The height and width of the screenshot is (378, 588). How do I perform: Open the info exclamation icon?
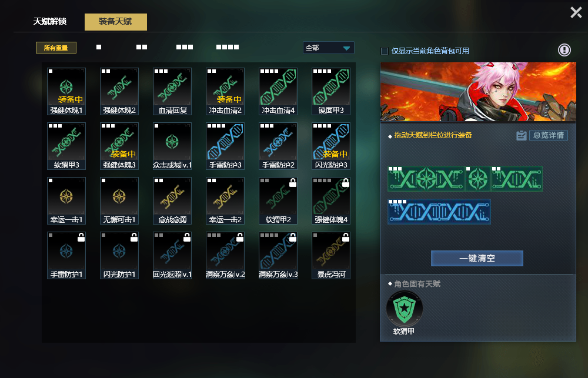pyautogui.click(x=564, y=50)
